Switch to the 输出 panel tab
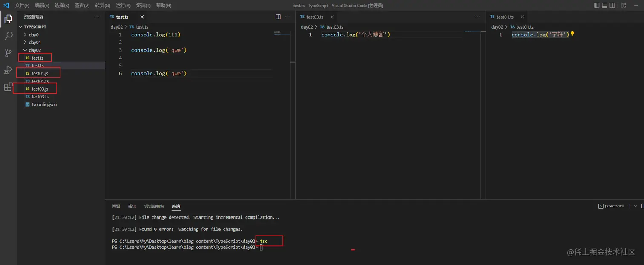The height and width of the screenshot is (265, 644). pos(132,206)
